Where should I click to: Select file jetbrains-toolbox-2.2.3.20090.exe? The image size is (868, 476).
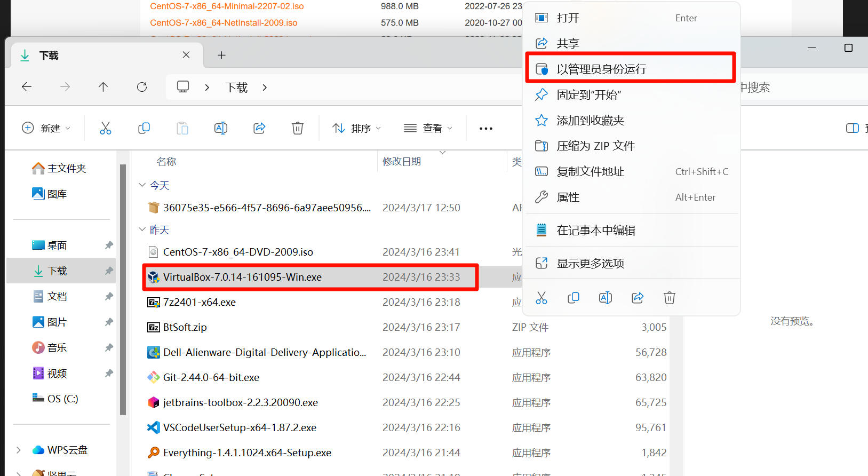click(241, 402)
